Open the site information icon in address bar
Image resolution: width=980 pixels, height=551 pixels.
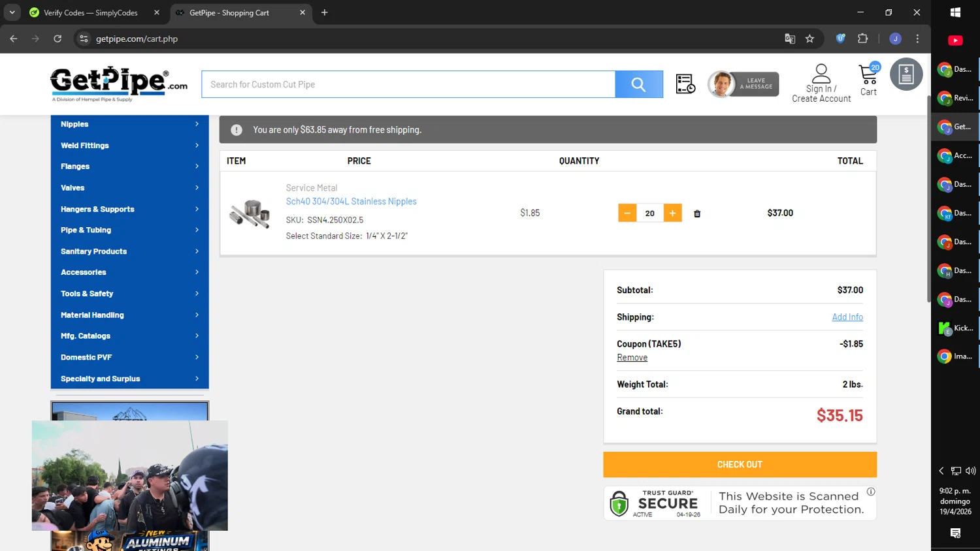point(84,39)
